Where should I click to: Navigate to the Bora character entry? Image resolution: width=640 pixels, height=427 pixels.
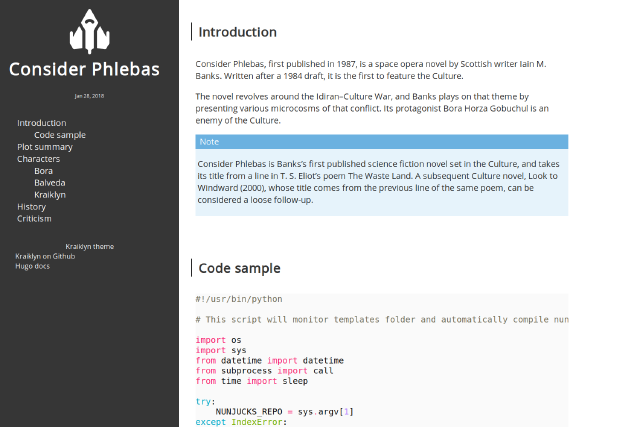coord(44,171)
